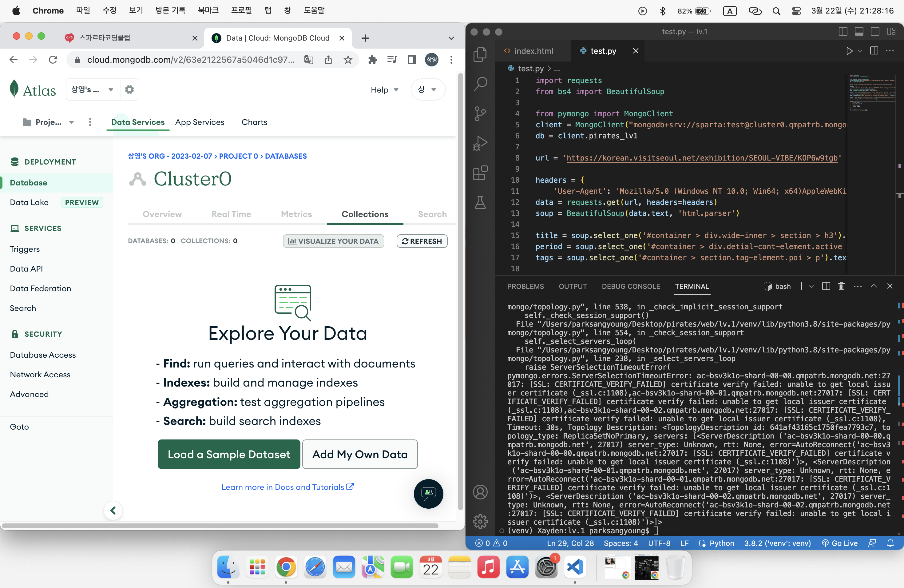904x588 pixels.
Task: Reload the MongoDB Cloud page
Action: pyautogui.click(x=53, y=60)
